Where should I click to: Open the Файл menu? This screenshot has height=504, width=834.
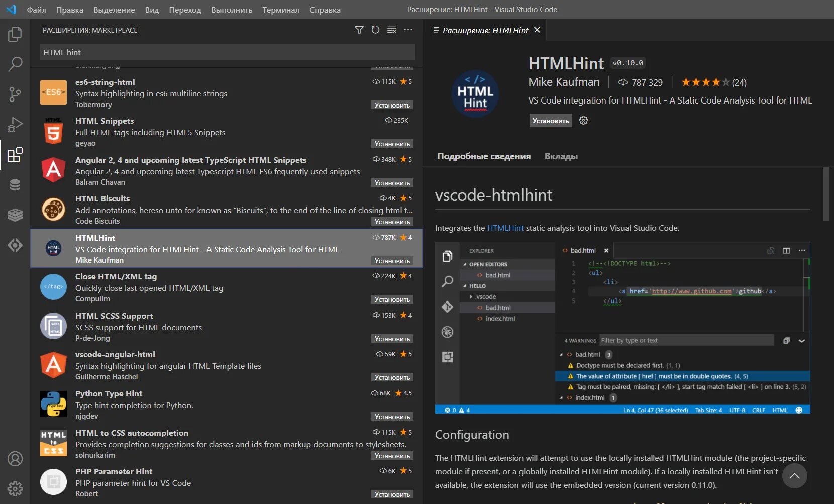tap(36, 10)
